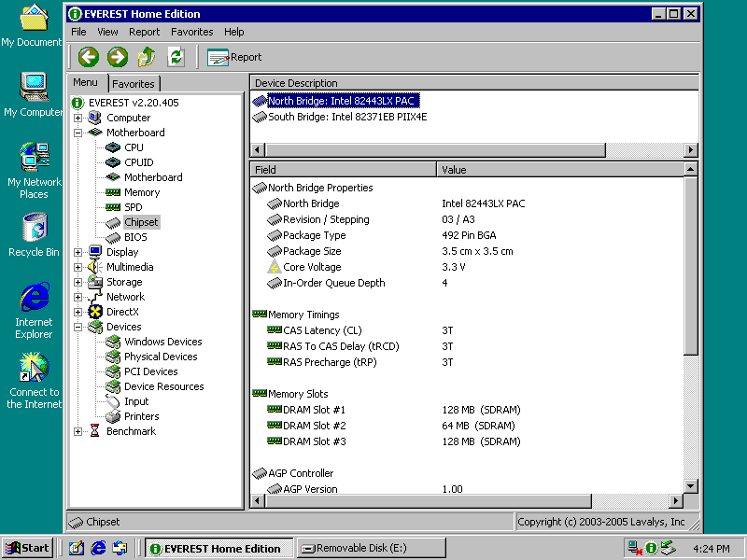Image resolution: width=747 pixels, height=560 pixels.
Task: Select the SPD item under Motherboard
Action: [134, 207]
